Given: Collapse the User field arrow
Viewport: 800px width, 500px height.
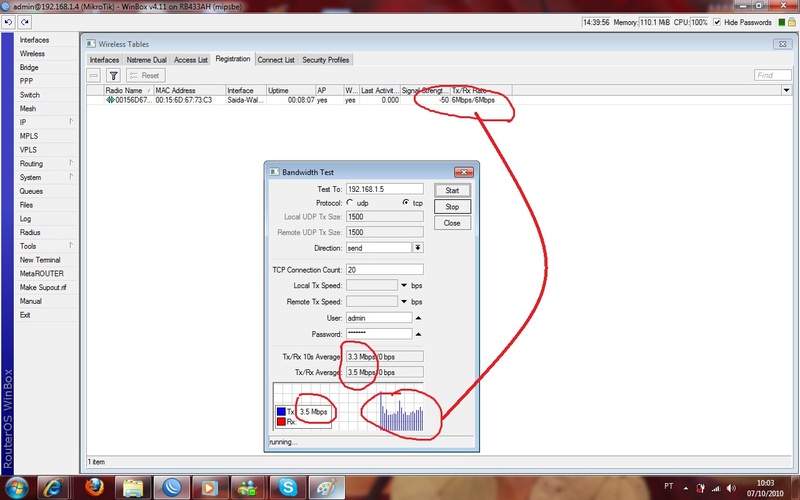Looking at the screenshot, I should (418, 318).
